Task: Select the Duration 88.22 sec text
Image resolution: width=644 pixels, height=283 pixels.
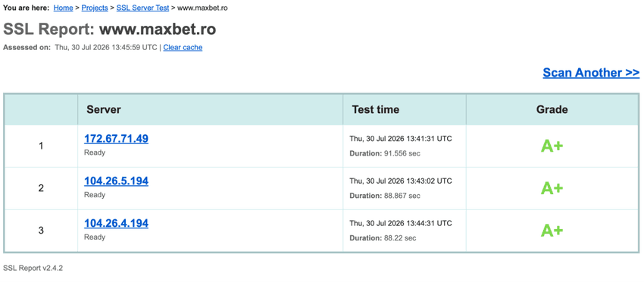Action: pyautogui.click(x=383, y=238)
